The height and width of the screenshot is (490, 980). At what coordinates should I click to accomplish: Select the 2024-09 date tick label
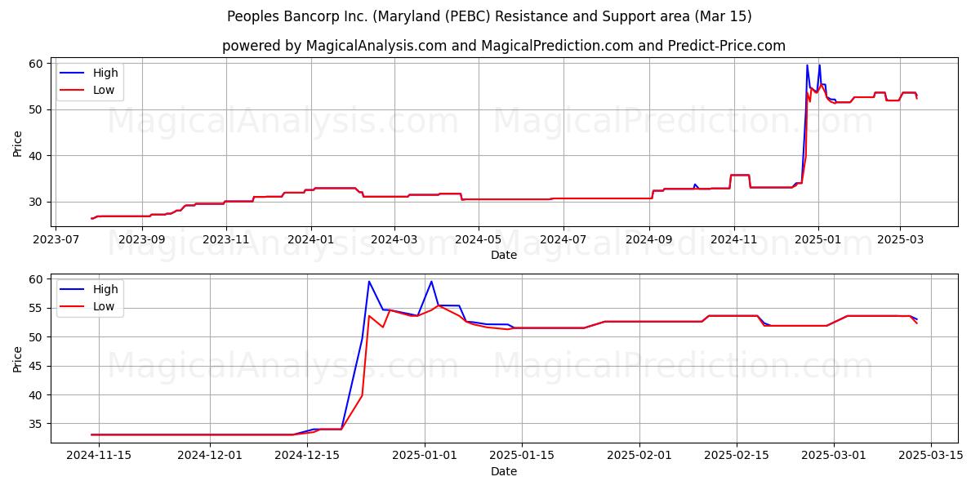649,241
